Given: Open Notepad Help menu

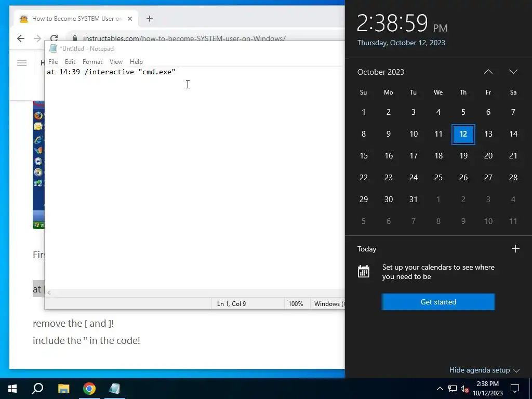Looking at the screenshot, I should click(136, 62).
